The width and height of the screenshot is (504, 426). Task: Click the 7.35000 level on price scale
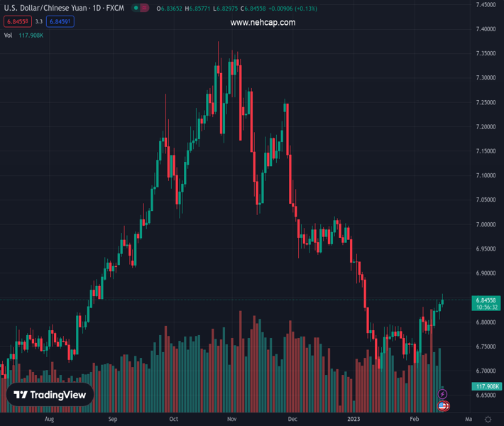click(486, 53)
